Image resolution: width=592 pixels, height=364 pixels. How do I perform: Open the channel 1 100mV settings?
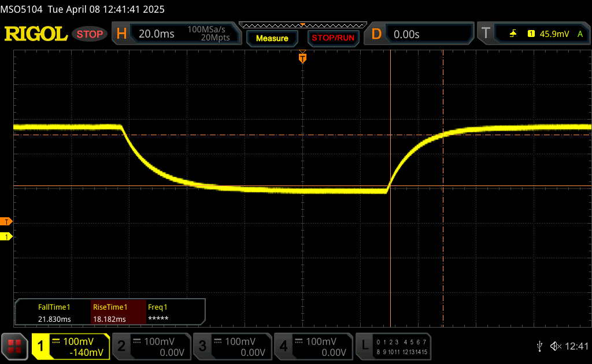coord(71,346)
